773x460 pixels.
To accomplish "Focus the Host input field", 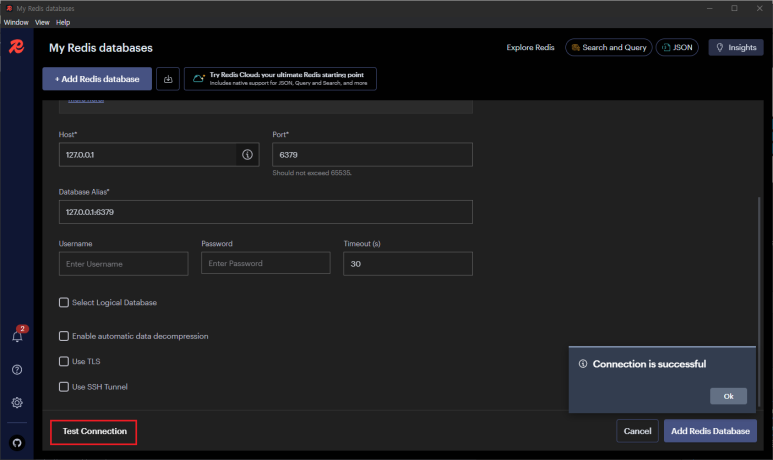I will [148, 155].
